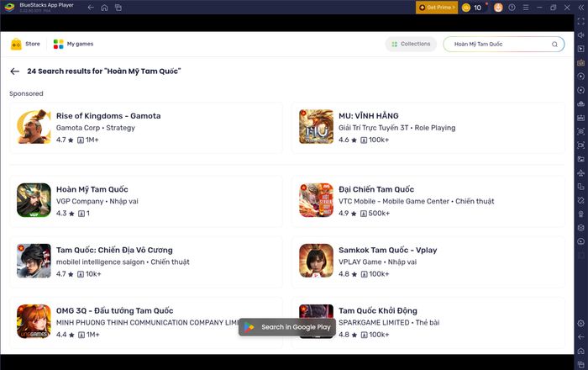588x370 pixels.
Task: Click Samkok Tam Quốc app thumbnail
Action: click(316, 261)
